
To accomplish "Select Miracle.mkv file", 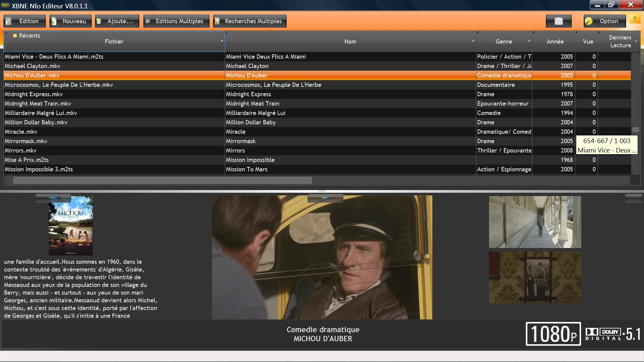I will 114,132.
